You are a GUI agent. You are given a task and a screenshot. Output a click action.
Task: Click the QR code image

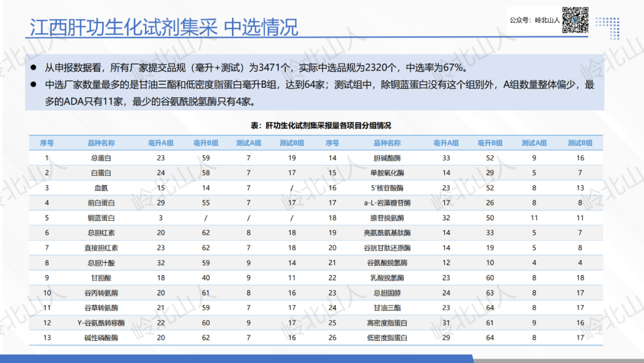[x=575, y=20]
